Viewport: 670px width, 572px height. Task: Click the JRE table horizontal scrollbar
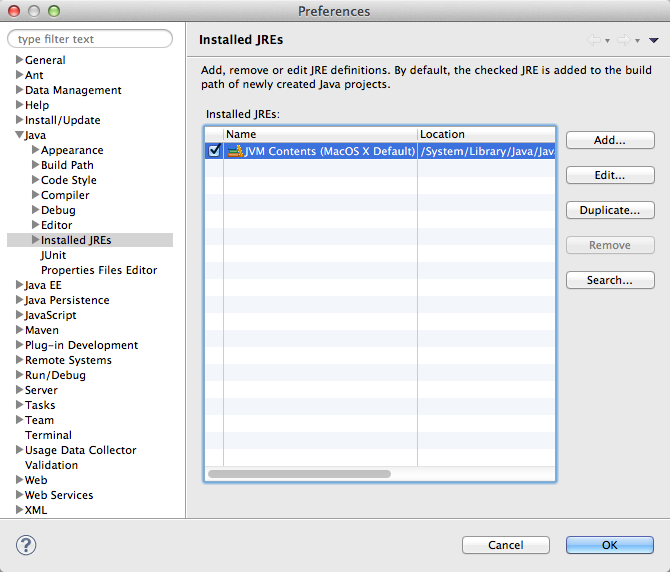click(x=299, y=474)
